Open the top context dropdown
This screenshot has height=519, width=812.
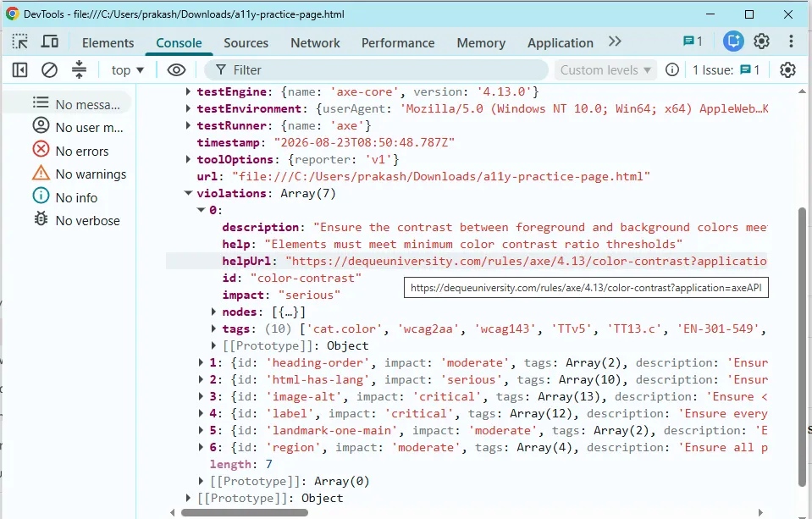click(127, 70)
